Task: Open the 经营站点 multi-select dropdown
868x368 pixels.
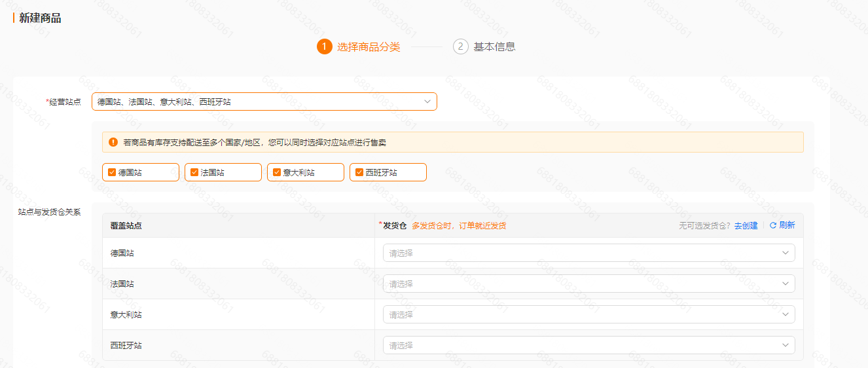Action: click(x=262, y=101)
